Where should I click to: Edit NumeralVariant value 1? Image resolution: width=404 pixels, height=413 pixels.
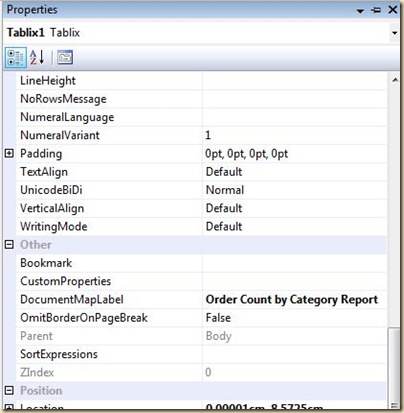coord(208,135)
